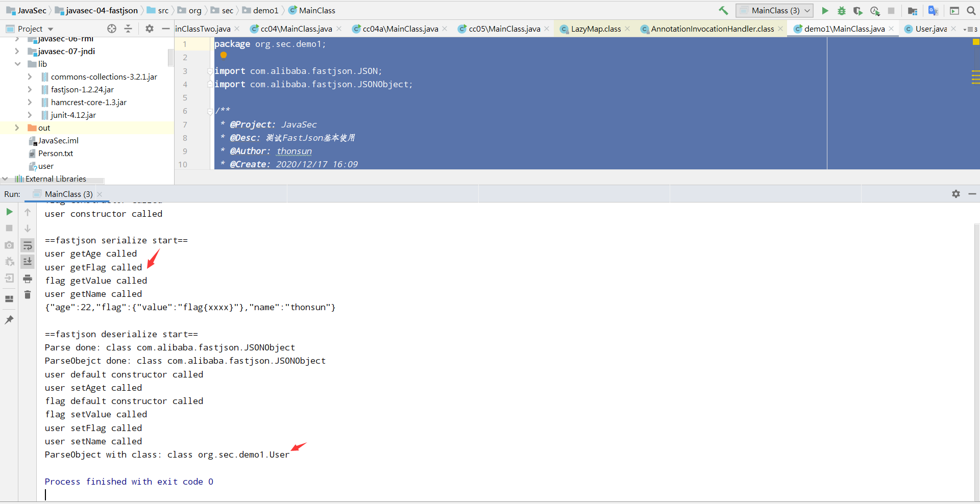
Task: Expand fastjson-1.2.24.jar node
Action: pos(30,89)
